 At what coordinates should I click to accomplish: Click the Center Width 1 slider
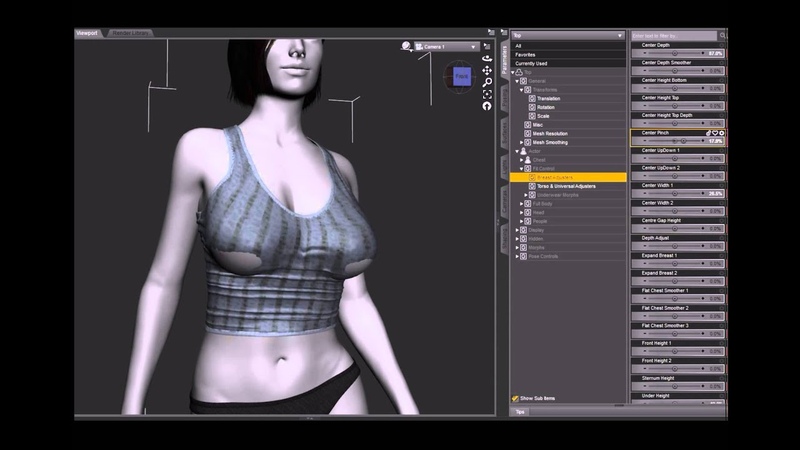click(x=678, y=193)
